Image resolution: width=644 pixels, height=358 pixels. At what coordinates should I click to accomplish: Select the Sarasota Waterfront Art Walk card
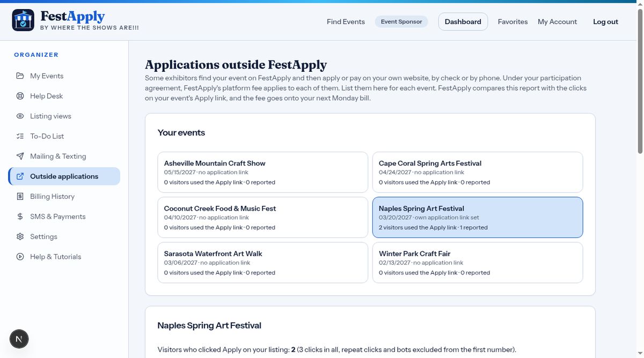coord(263,263)
